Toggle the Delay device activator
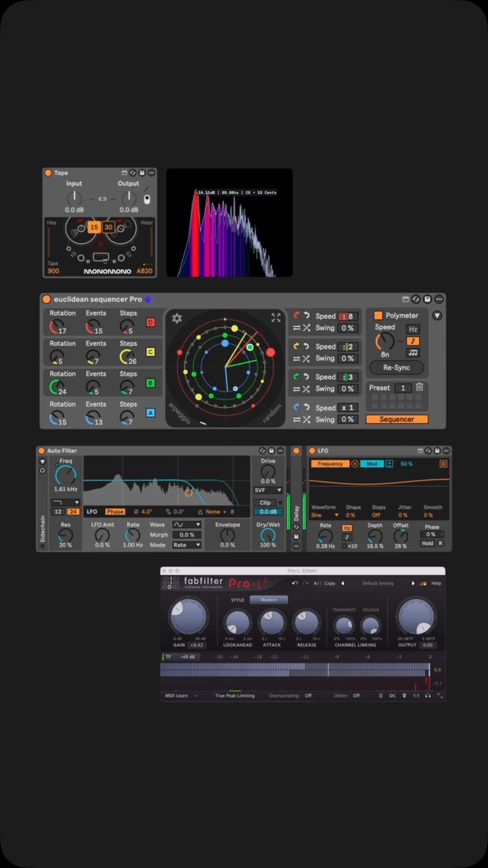The width and height of the screenshot is (488, 868). (x=296, y=451)
